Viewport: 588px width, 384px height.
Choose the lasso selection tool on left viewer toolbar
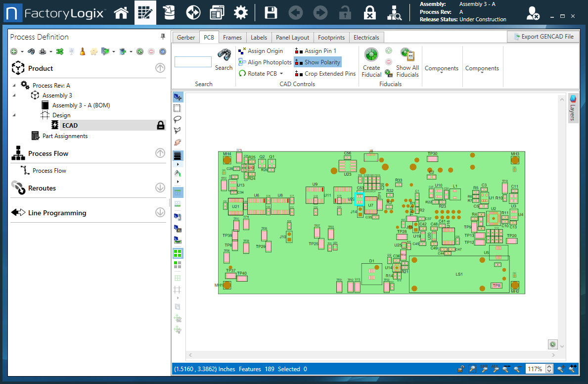click(178, 119)
